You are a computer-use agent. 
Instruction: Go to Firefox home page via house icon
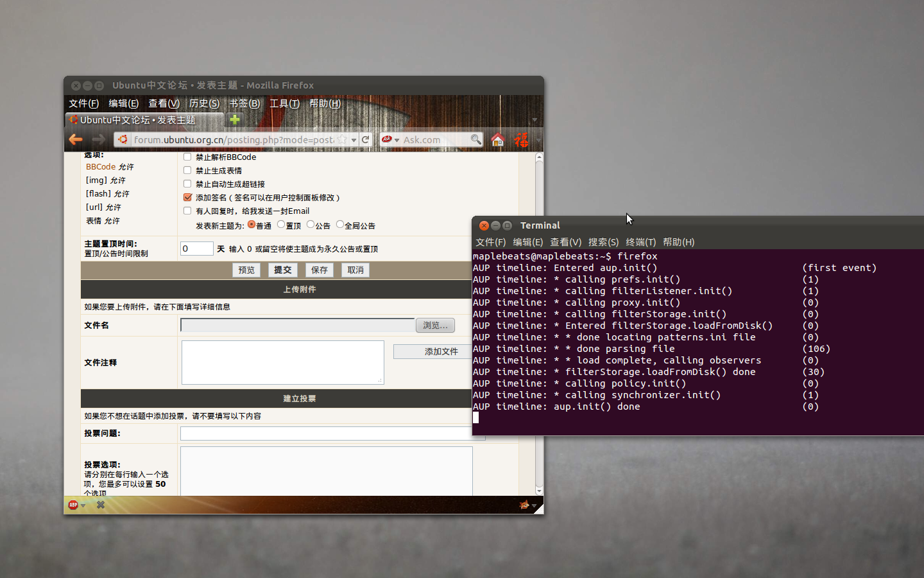497,139
